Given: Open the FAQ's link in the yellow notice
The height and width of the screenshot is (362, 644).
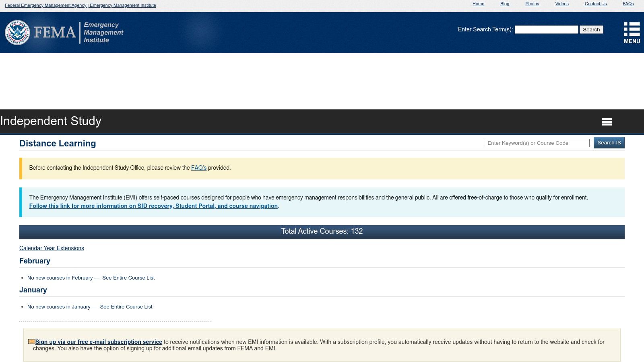Looking at the screenshot, I should coord(199,168).
